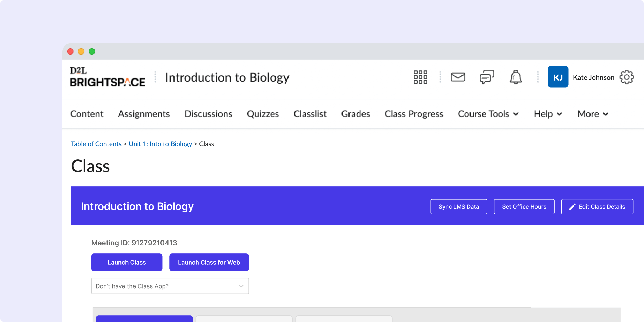Open the app waffle grid menu

tap(420, 77)
